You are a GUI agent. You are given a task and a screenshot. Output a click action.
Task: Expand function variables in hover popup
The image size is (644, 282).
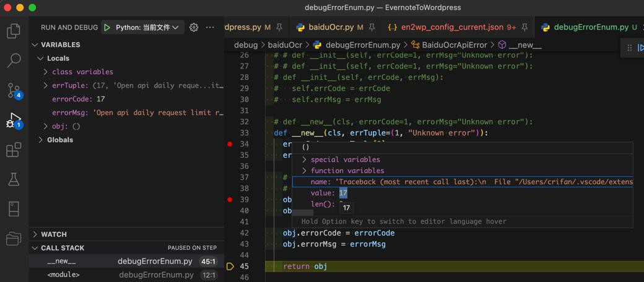(304, 171)
